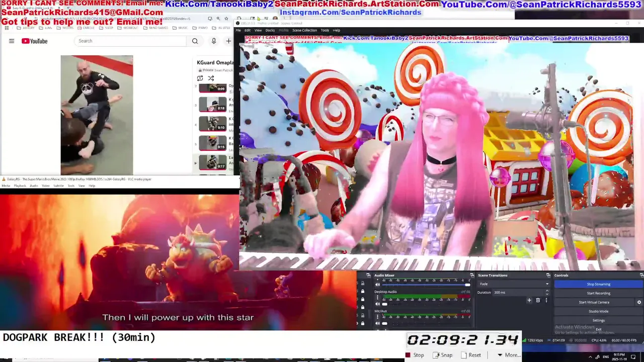Toggle loop playlist in KGuard playlist

point(200,78)
